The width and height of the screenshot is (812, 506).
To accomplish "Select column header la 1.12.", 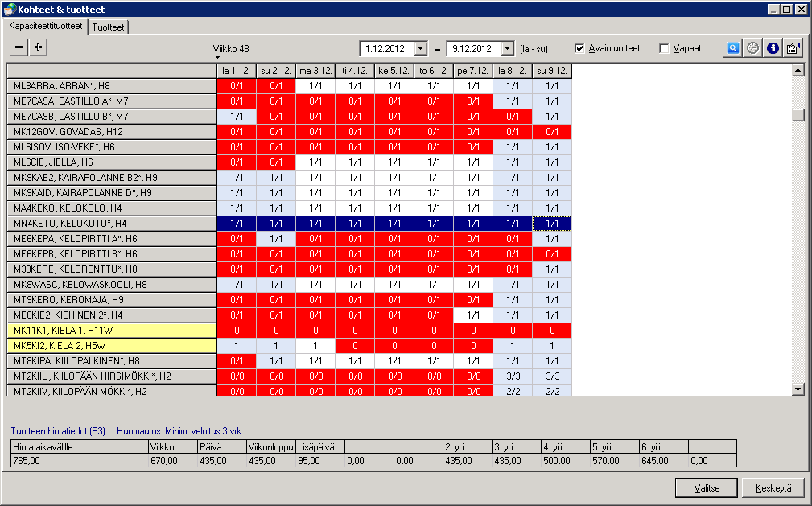I will coord(237,71).
